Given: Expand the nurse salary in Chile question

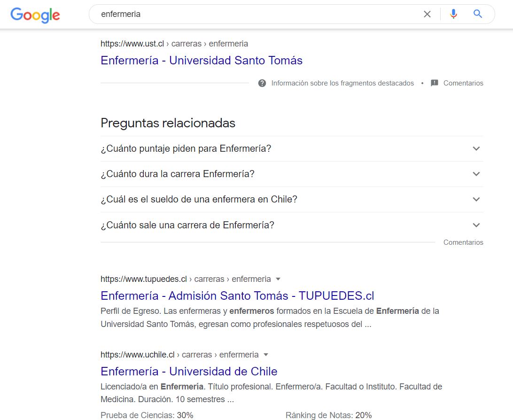Looking at the screenshot, I should point(476,199).
